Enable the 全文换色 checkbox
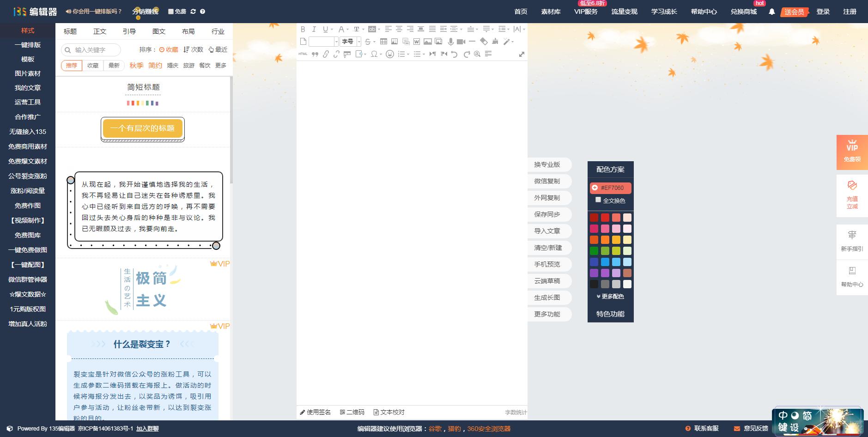The width and height of the screenshot is (868, 437). [598, 200]
